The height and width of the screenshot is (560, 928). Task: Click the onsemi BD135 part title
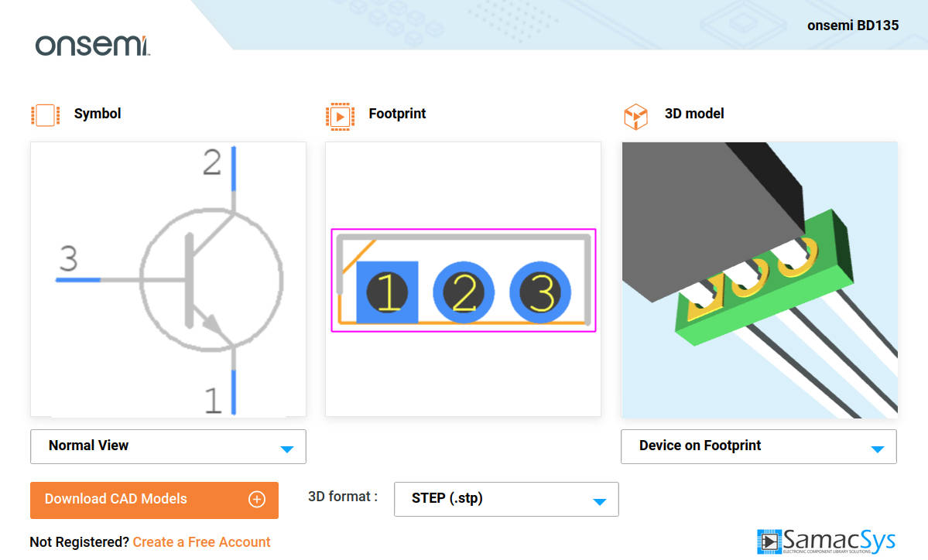pos(853,26)
